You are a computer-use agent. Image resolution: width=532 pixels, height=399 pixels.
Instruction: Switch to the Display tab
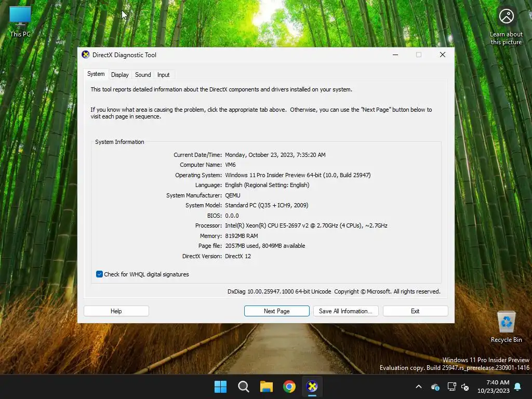click(x=120, y=75)
